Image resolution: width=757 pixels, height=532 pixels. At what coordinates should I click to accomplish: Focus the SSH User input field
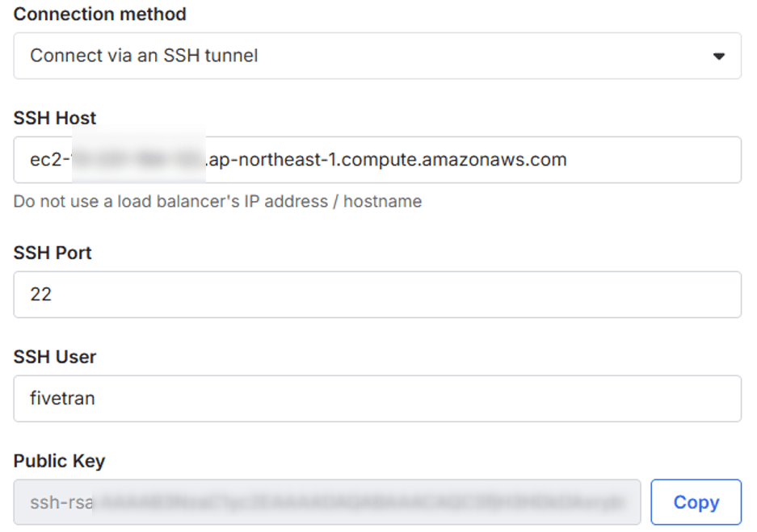[x=376, y=398]
